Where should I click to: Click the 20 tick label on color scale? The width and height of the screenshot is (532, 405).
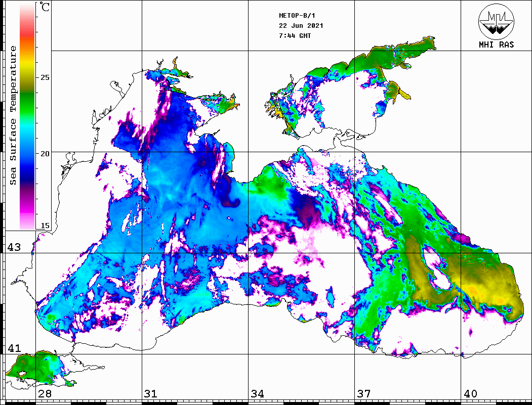[45, 154]
